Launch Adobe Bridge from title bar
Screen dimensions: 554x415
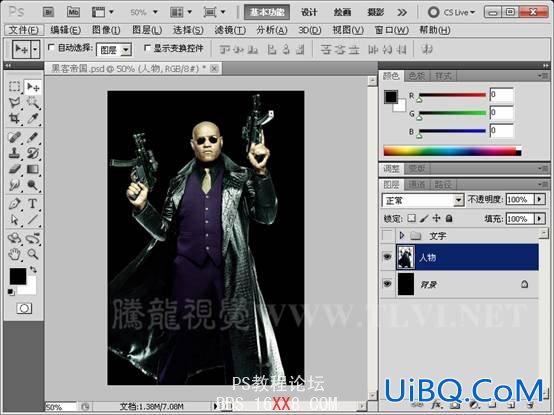(48, 12)
